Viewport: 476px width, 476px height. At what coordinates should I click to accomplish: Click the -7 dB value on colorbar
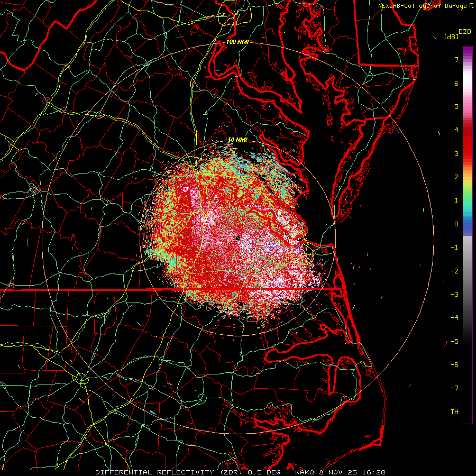click(454, 388)
